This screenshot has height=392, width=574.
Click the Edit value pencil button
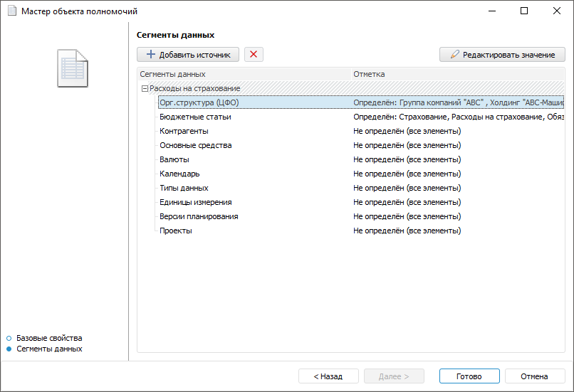pos(502,55)
